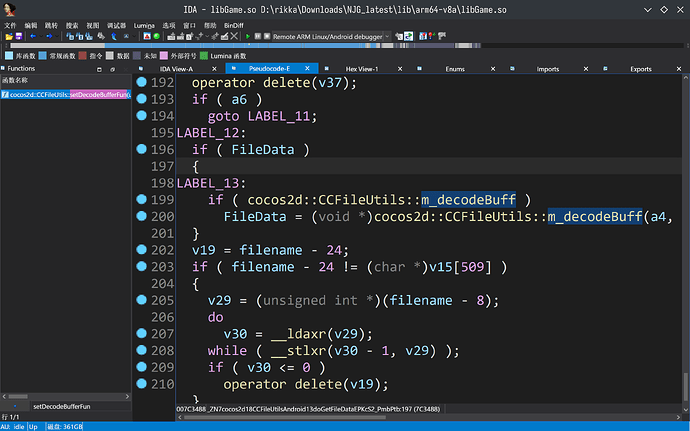This screenshot has width=690, height=431.
Task: Toggle breakpoint dot on line 192
Action: tap(141, 82)
